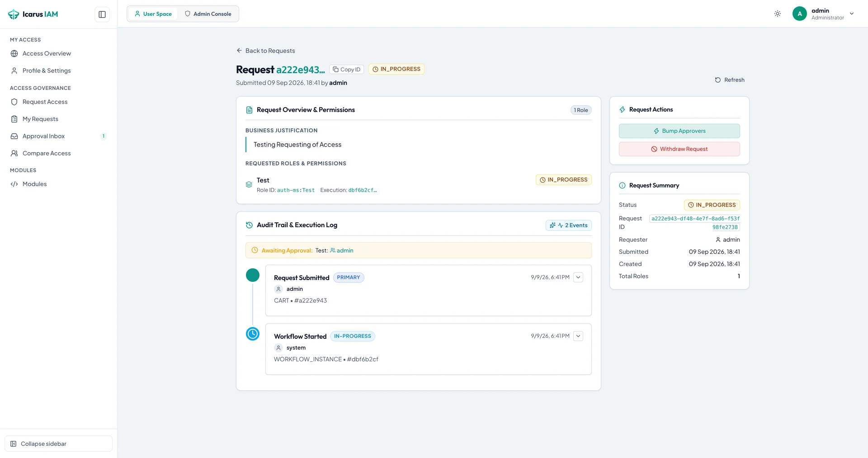868x458 pixels.
Task: Open My Requests list
Action: point(58,119)
